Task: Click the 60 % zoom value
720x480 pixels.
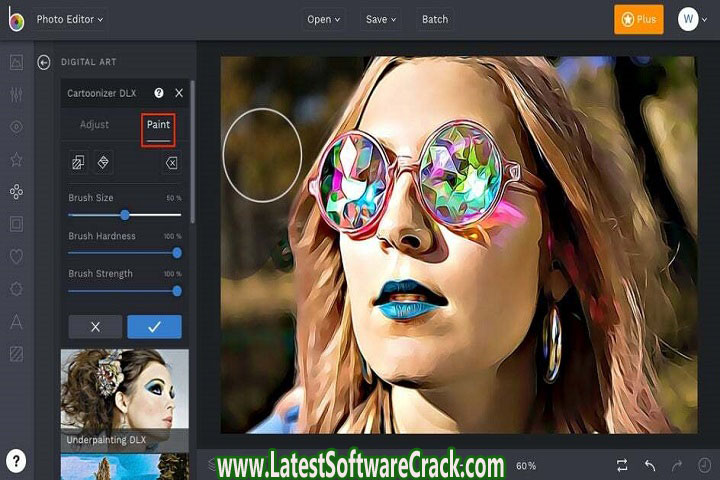Action: point(526,466)
